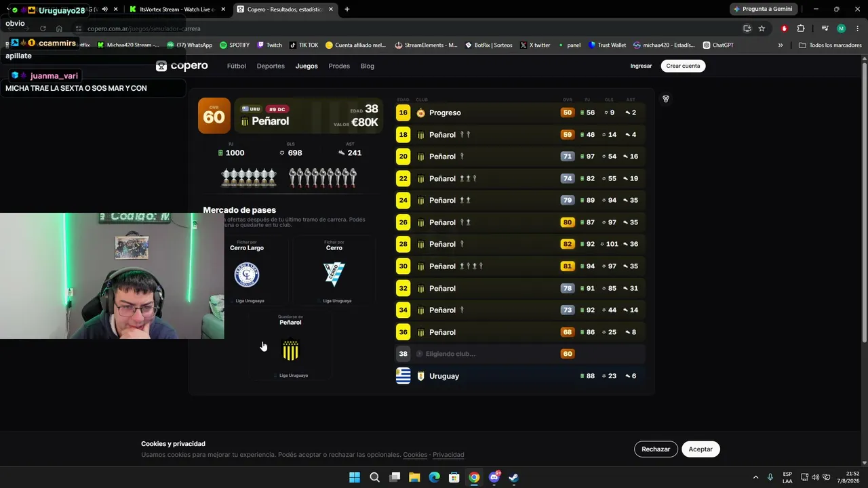868x488 pixels.
Task: Click the Copero logo in the header
Action: pyautogui.click(x=182, y=66)
